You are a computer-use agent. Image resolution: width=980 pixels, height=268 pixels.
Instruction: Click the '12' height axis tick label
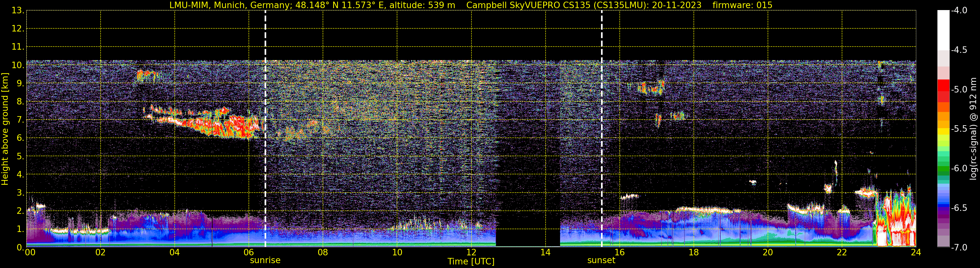18,29
